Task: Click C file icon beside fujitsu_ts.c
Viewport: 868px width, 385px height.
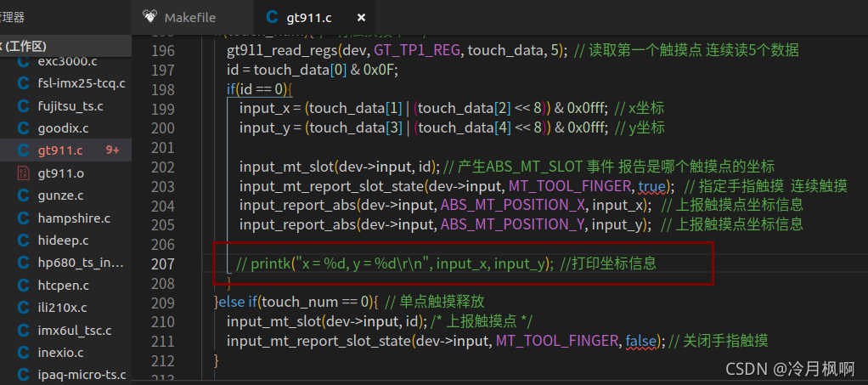Action: [23, 105]
